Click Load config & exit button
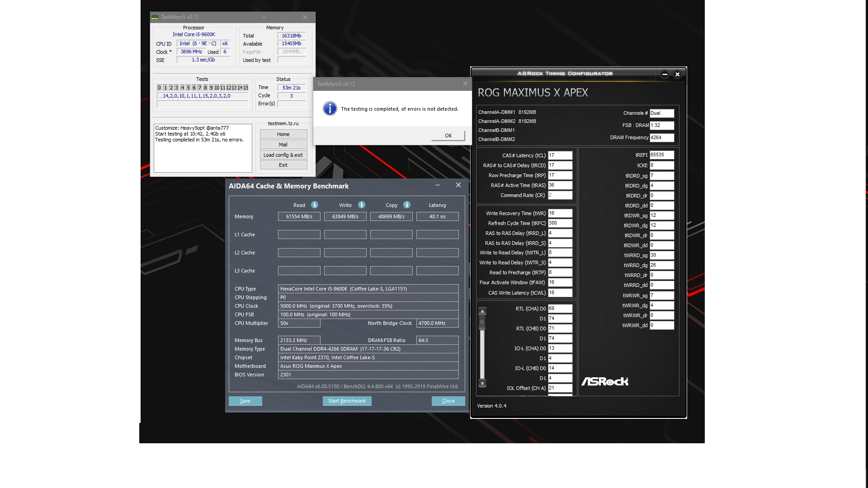Viewport: 868px width, 488px height. click(283, 155)
